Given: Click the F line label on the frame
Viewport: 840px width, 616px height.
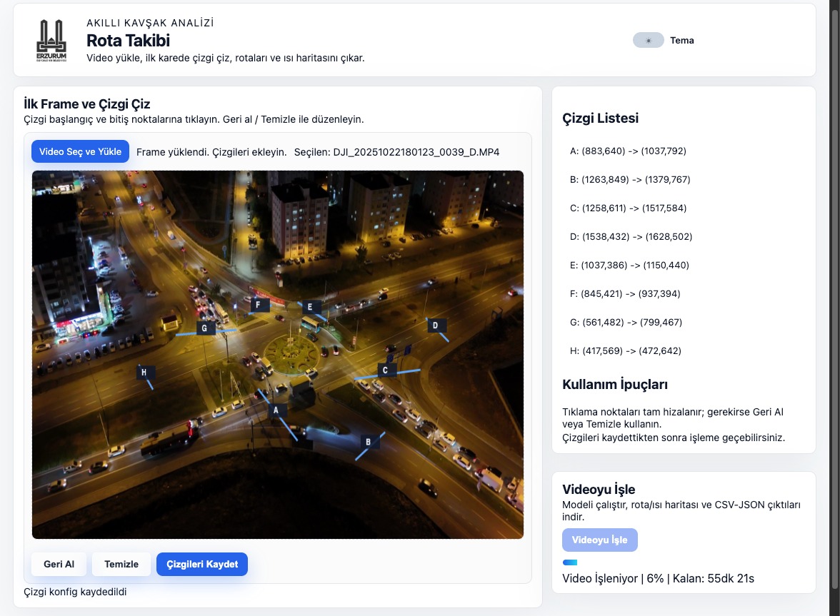Looking at the screenshot, I should click(x=258, y=305).
